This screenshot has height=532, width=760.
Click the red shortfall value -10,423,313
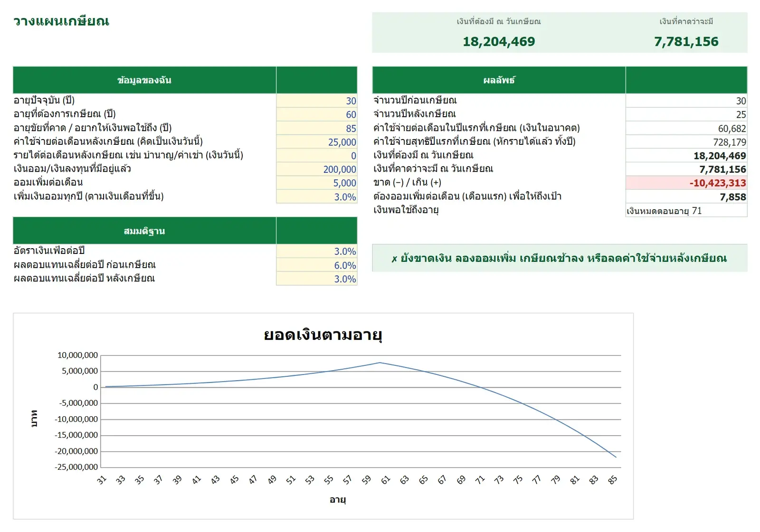coord(686,183)
